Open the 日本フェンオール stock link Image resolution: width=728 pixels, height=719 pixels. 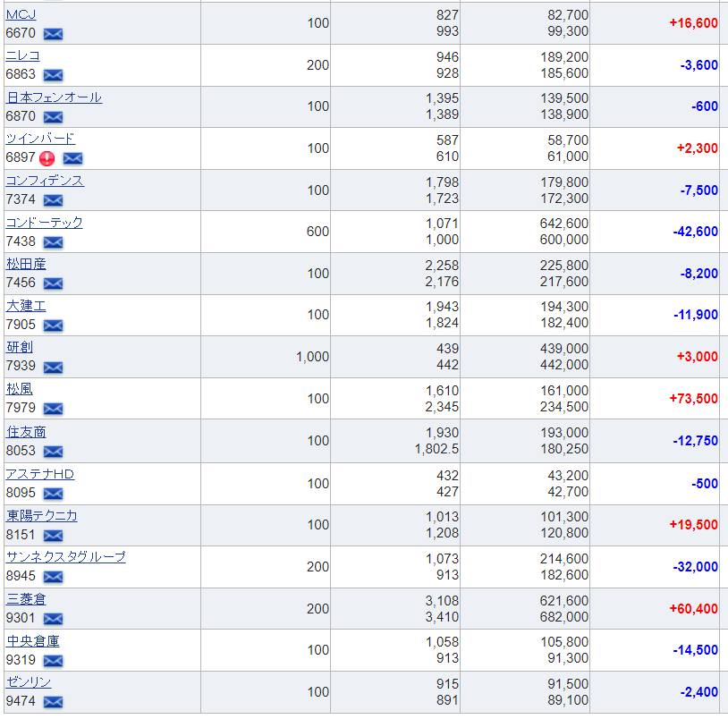pos(54,97)
